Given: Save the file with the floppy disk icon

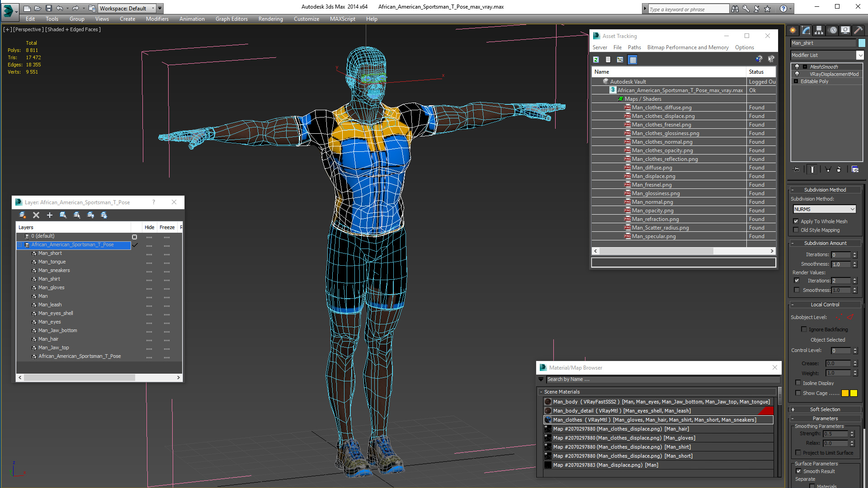Looking at the screenshot, I should pyautogui.click(x=49, y=8).
